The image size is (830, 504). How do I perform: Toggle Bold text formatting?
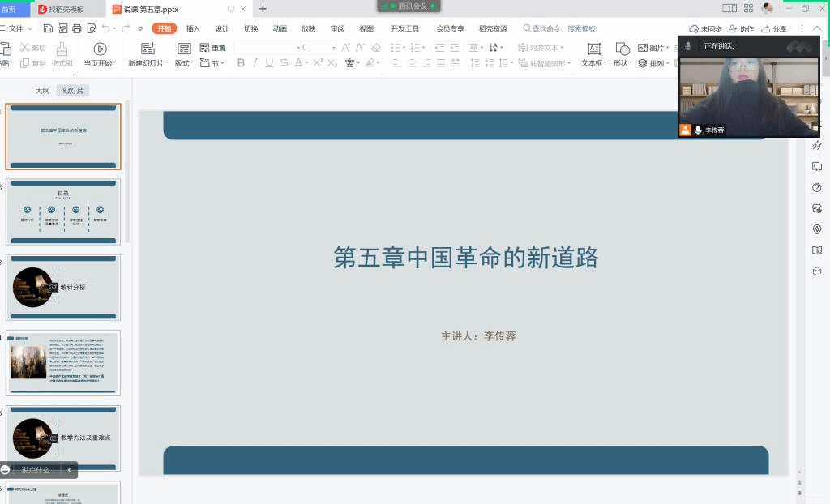point(241,63)
